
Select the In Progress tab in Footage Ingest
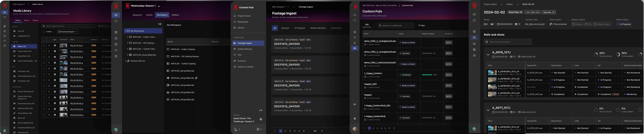pyautogui.click(x=300, y=28)
